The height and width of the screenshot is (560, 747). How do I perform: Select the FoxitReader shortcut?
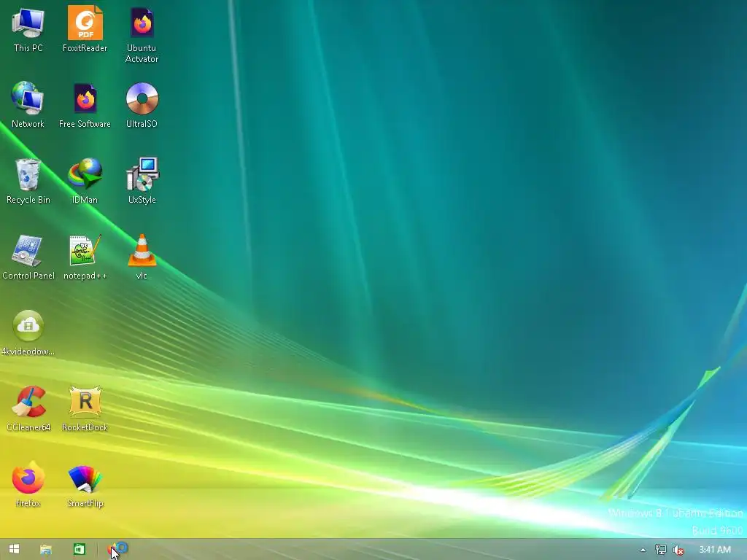85,23
